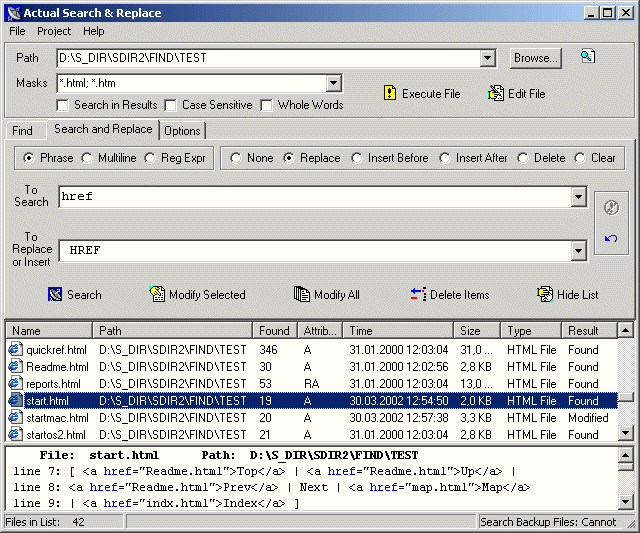Sort results by Found column header
Screen dimensions: 640x533
coord(276,331)
